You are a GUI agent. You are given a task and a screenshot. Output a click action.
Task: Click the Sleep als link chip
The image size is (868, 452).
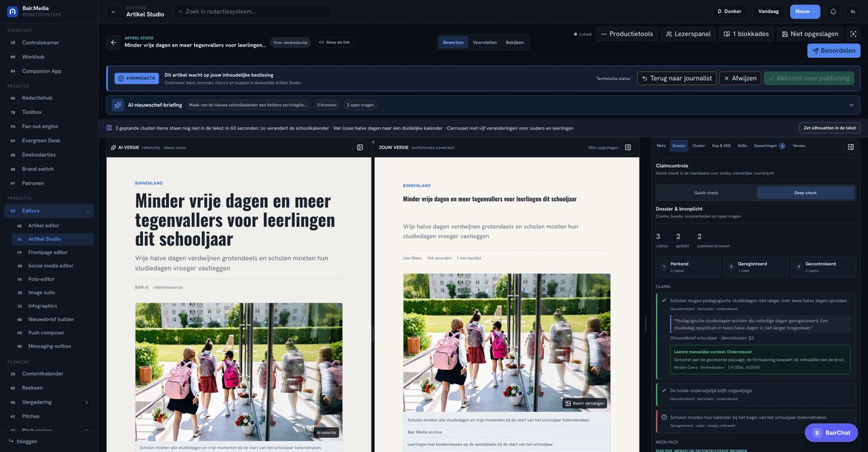click(334, 42)
